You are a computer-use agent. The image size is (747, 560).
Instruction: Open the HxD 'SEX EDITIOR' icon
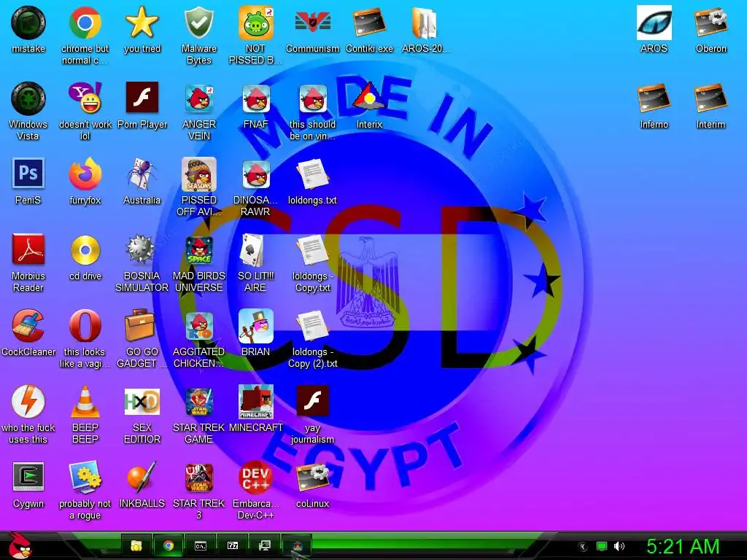click(x=142, y=402)
